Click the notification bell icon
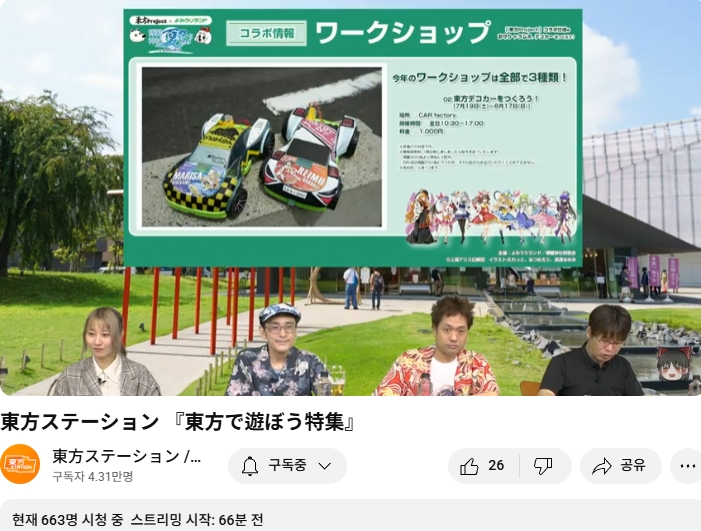The image size is (701, 531). (x=250, y=466)
